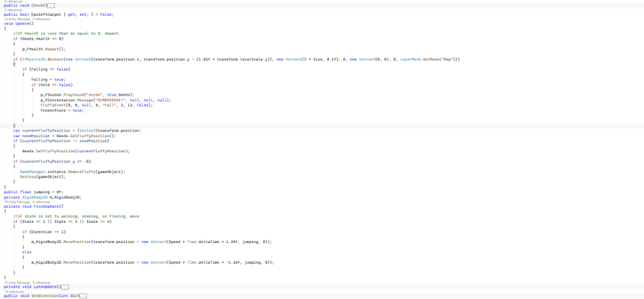This screenshot has width=644, height=299.
Task: Click the "Fall" string literal
Action: (111, 104)
